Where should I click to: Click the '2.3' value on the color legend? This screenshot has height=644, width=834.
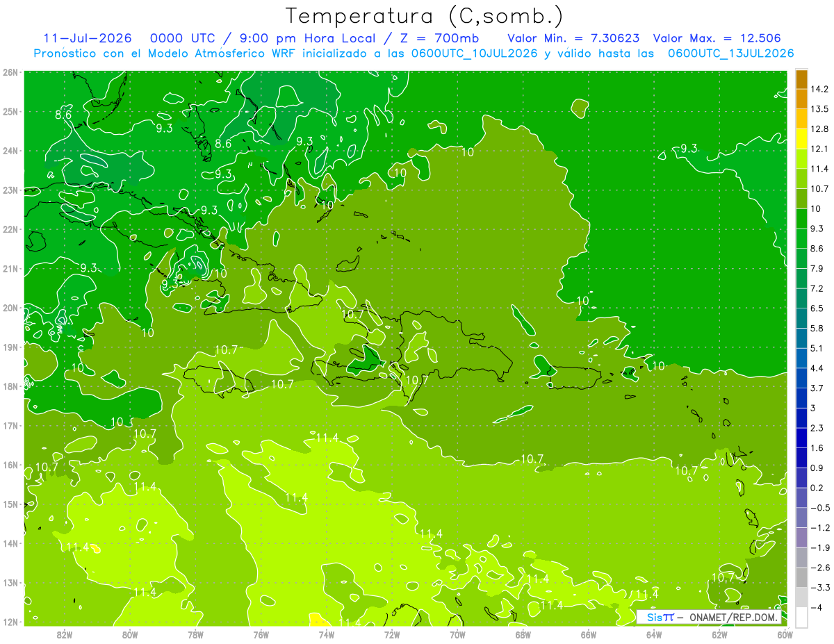click(817, 427)
